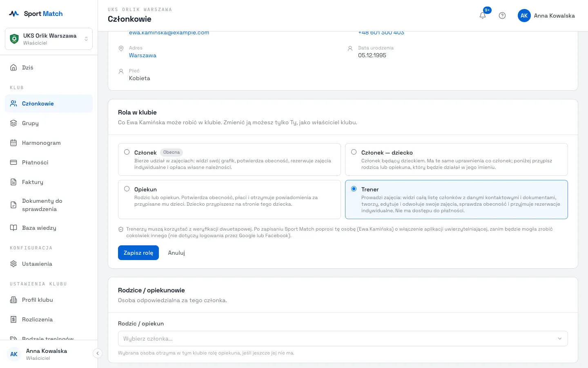Click the Kobieta gender value
Image resolution: width=588 pixels, height=368 pixels.
[140, 78]
